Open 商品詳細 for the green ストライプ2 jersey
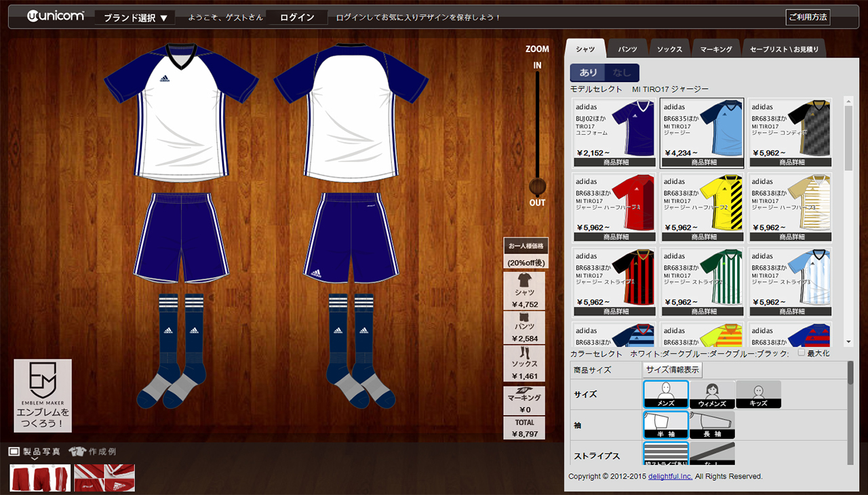The image size is (868, 495). point(703,312)
